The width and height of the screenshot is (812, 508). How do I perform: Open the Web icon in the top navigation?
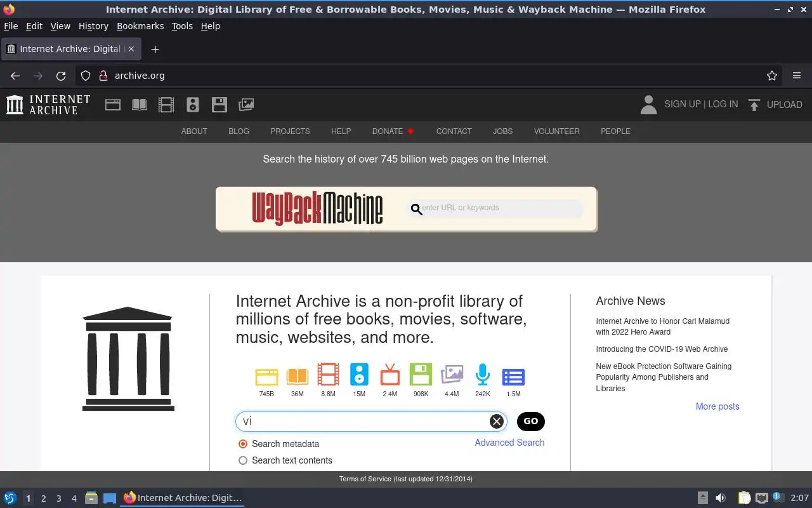(113, 105)
